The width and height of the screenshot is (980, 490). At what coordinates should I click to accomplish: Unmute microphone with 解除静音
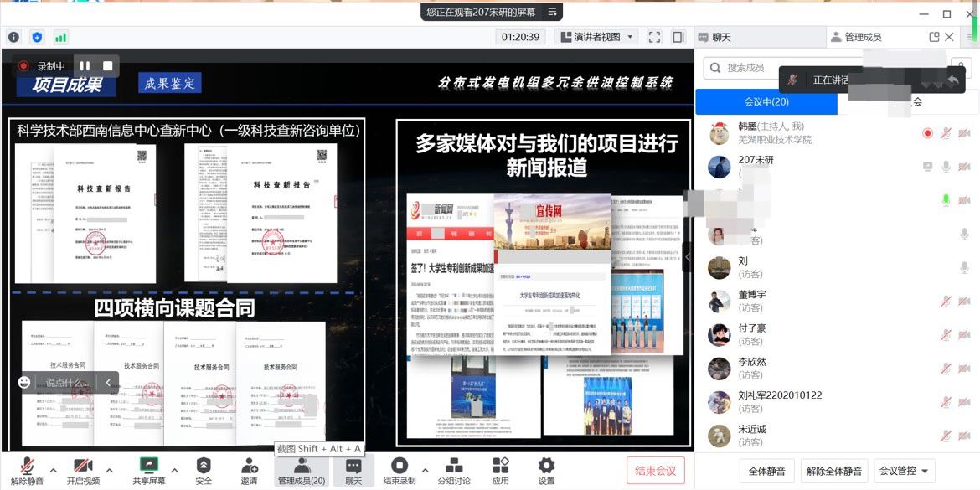(x=27, y=471)
